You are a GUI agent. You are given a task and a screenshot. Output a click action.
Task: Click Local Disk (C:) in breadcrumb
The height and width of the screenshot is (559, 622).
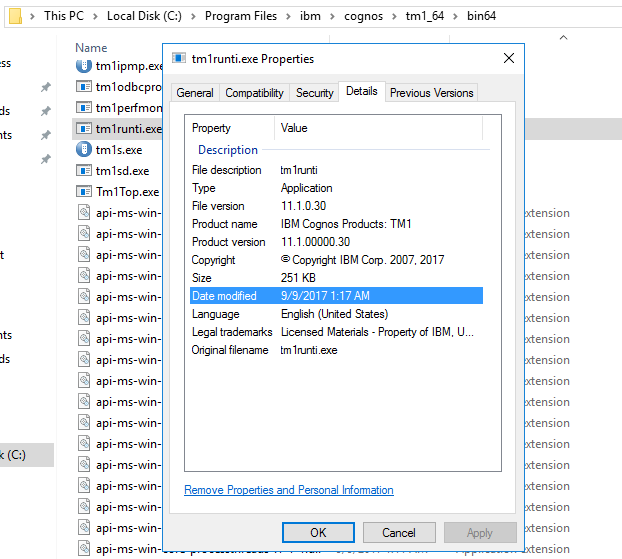pos(144,16)
